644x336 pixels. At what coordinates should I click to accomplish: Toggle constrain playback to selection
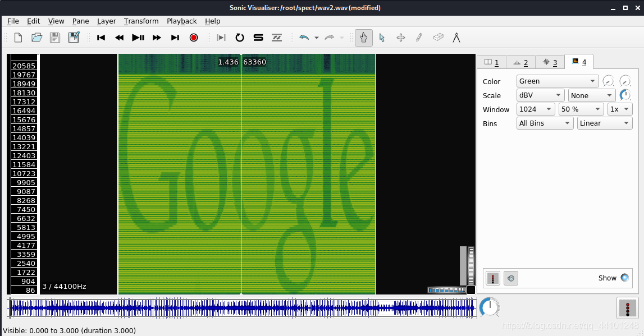click(221, 38)
